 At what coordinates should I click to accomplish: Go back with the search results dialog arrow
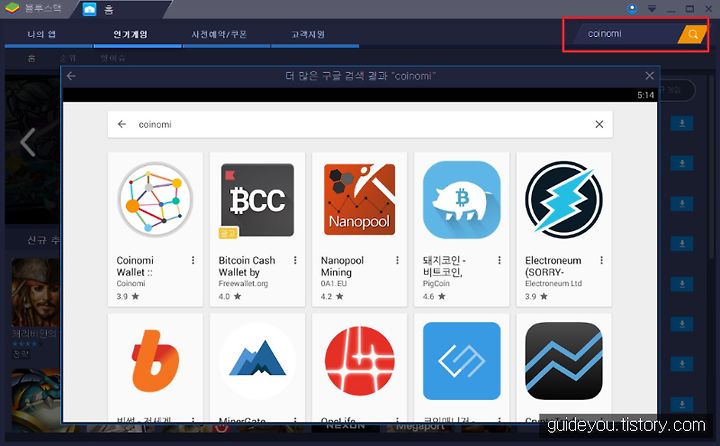pos(71,76)
